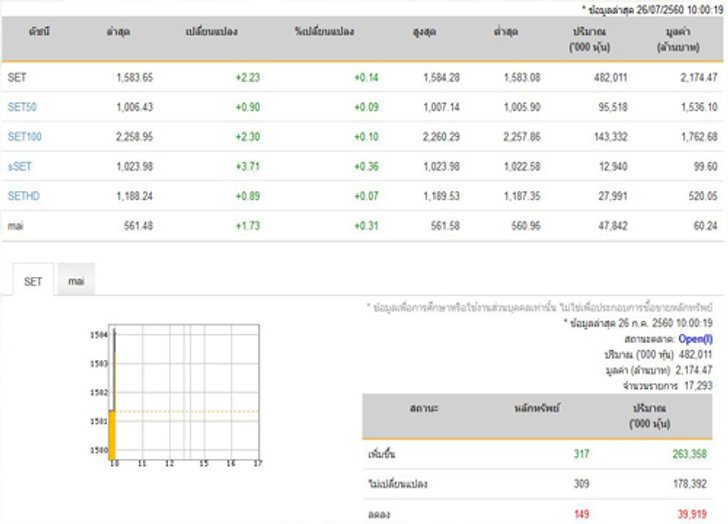Click the SET100 change value +2.30
The width and height of the screenshot is (728, 524).
248,137
